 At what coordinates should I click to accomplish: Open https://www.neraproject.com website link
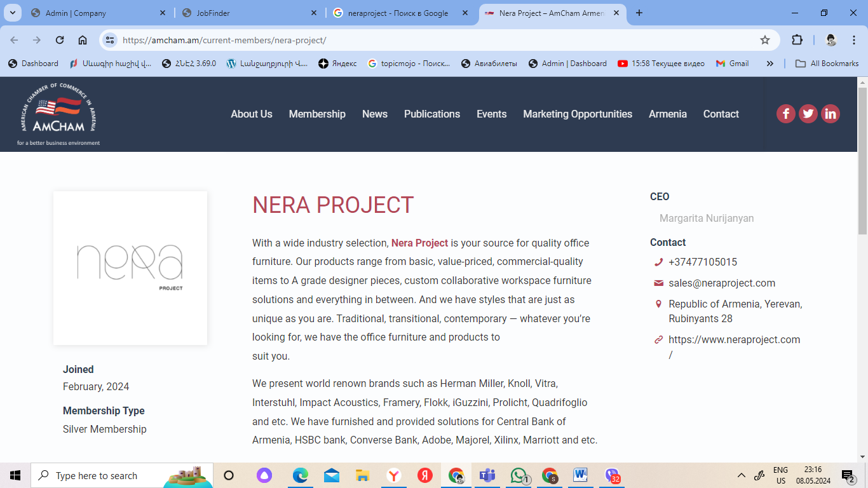coord(735,346)
